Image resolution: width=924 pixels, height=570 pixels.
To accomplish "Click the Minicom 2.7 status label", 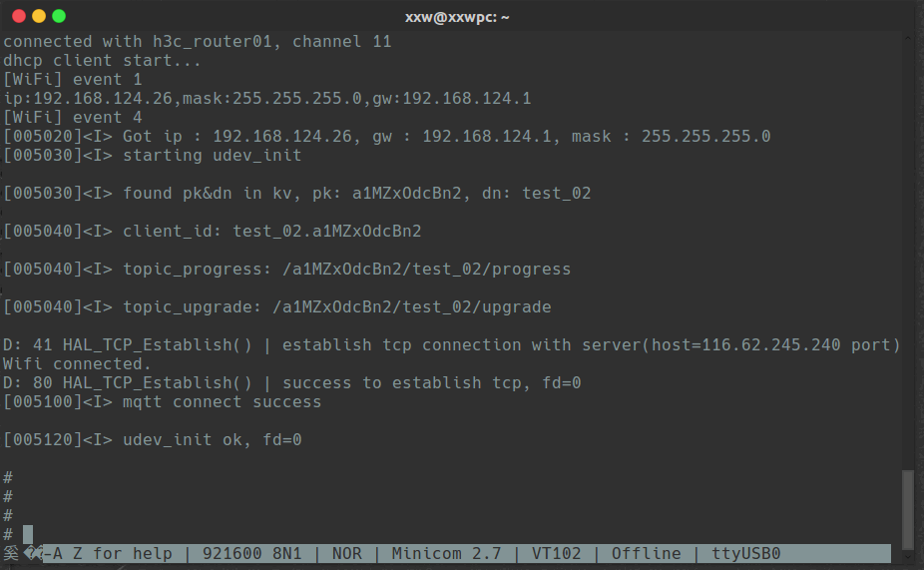I will 446,553.
